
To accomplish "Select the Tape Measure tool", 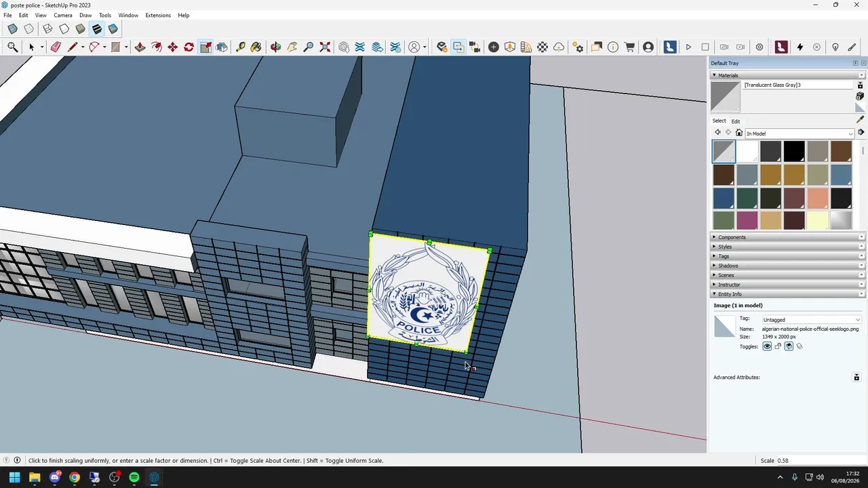I will pyautogui.click(x=240, y=47).
